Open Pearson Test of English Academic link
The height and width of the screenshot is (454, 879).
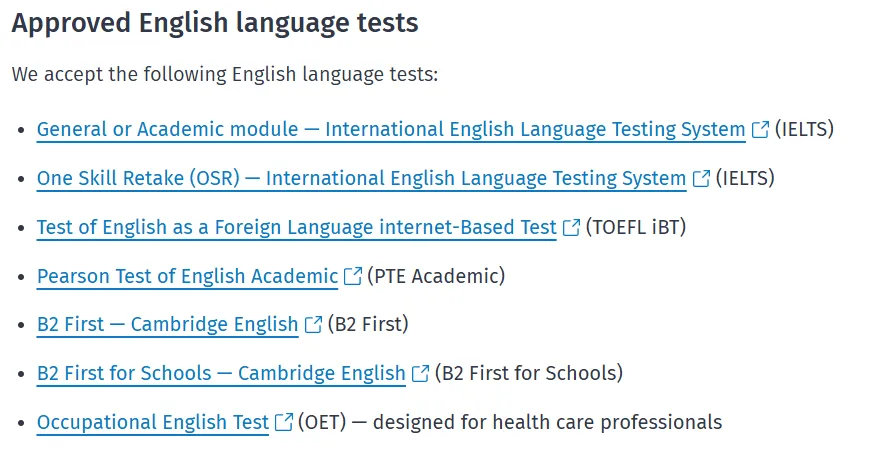pos(187,277)
